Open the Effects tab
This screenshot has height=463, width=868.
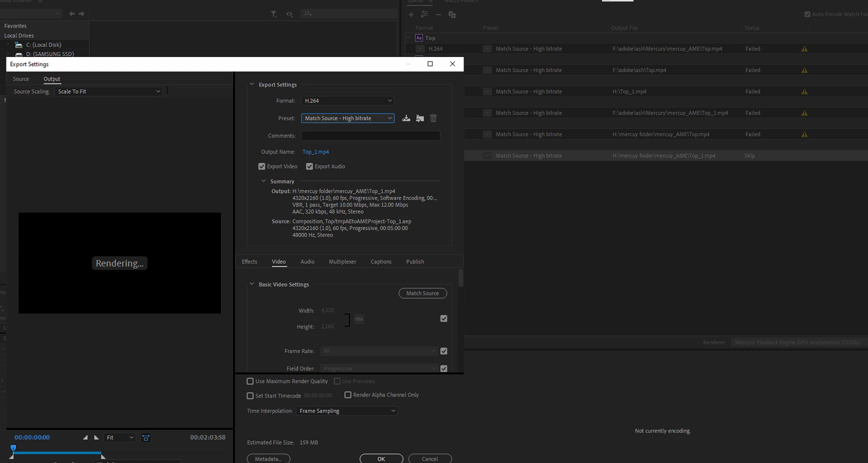tap(249, 262)
